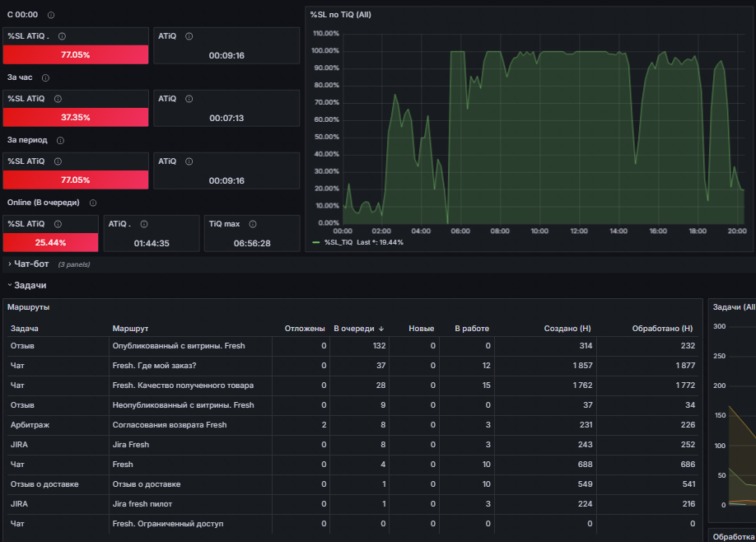Open Маршруты panel title menu
The width and height of the screenshot is (756, 542).
click(29, 307)
